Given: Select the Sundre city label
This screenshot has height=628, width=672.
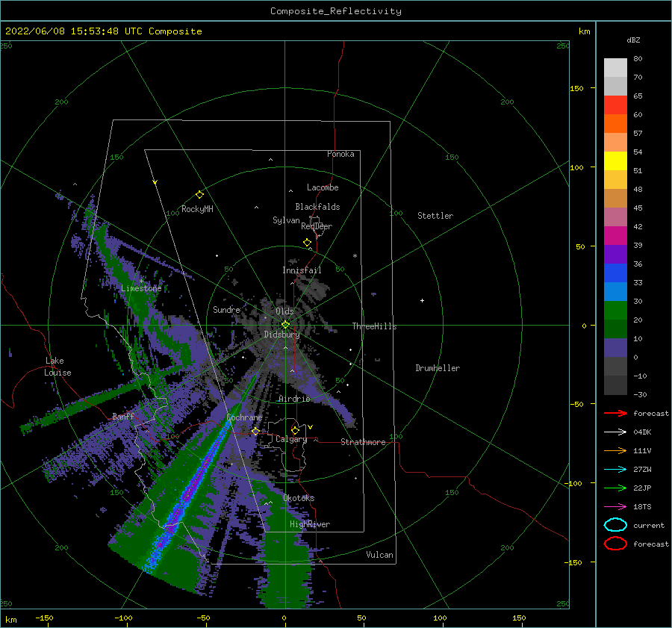Looking at the screenshot, I should tap(226, 309).
